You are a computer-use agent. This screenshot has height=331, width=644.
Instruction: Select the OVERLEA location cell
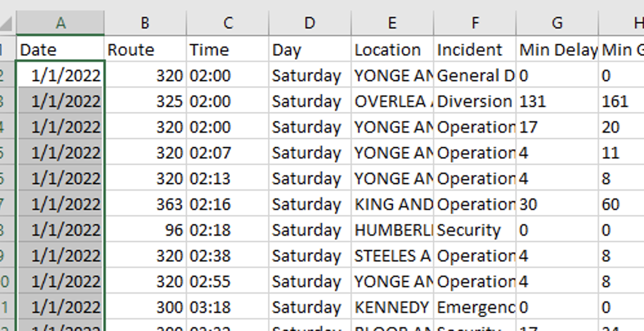click(x=392, y=101)
